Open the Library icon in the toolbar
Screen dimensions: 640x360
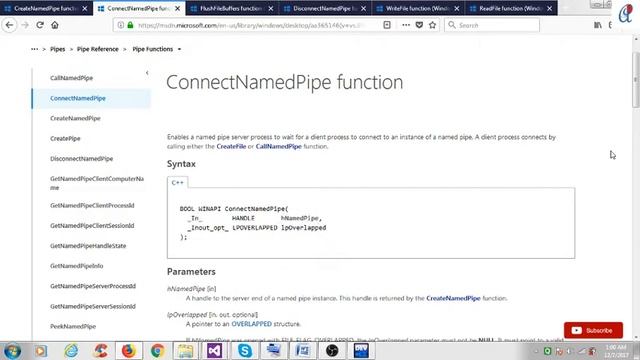click(x=598, y=25)
